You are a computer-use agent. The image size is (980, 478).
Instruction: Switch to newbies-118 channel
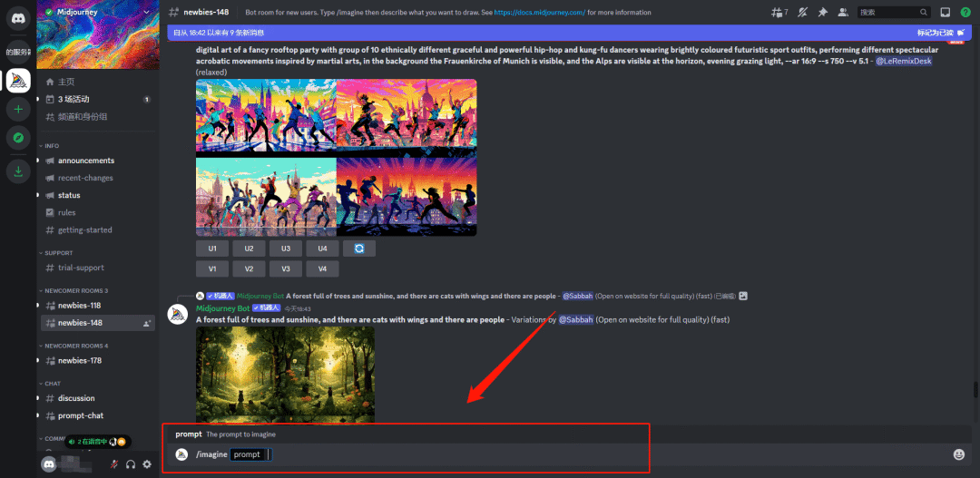95,306
